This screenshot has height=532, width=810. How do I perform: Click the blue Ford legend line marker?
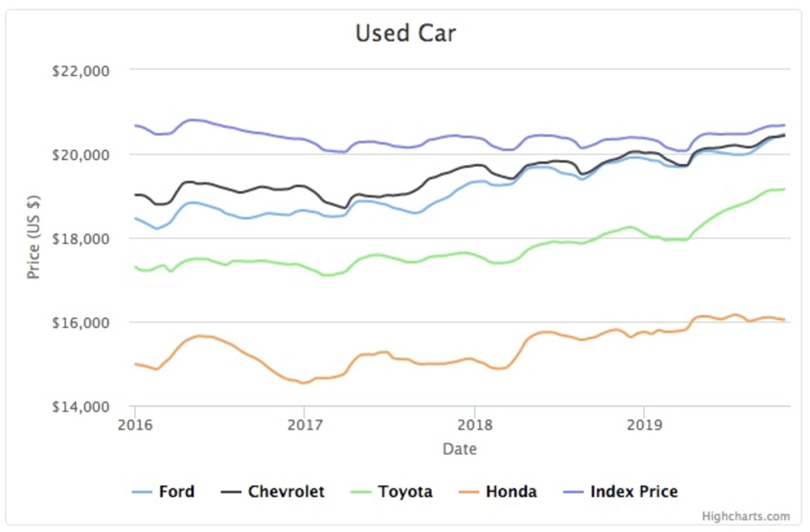142,492
